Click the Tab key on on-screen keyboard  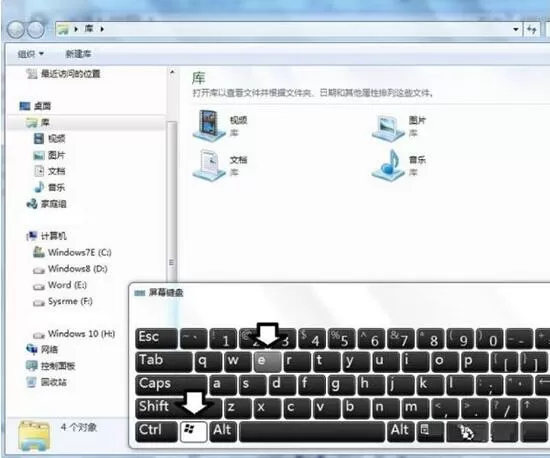[x=164, y=361]
